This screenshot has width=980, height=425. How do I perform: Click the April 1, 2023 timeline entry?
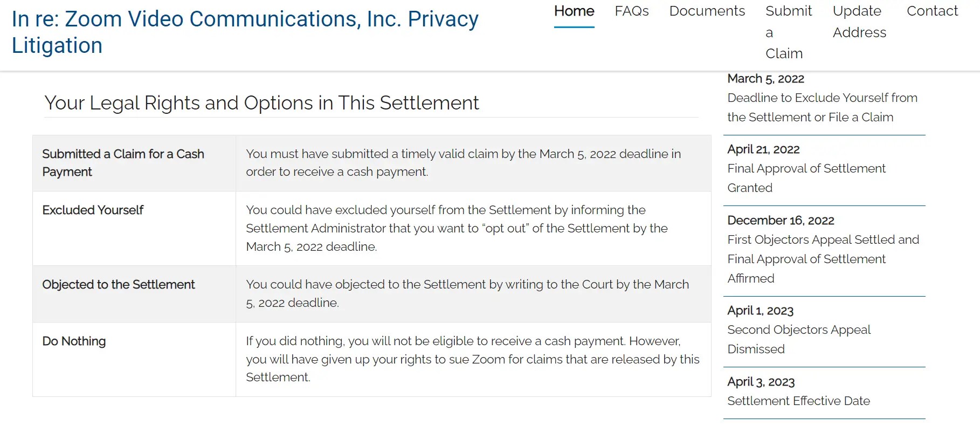click(760, 311)
